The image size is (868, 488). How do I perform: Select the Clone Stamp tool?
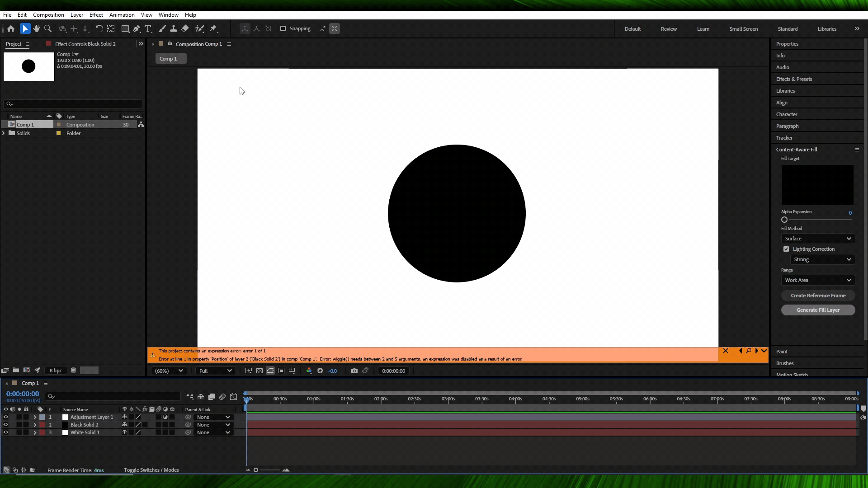[173, 28]
